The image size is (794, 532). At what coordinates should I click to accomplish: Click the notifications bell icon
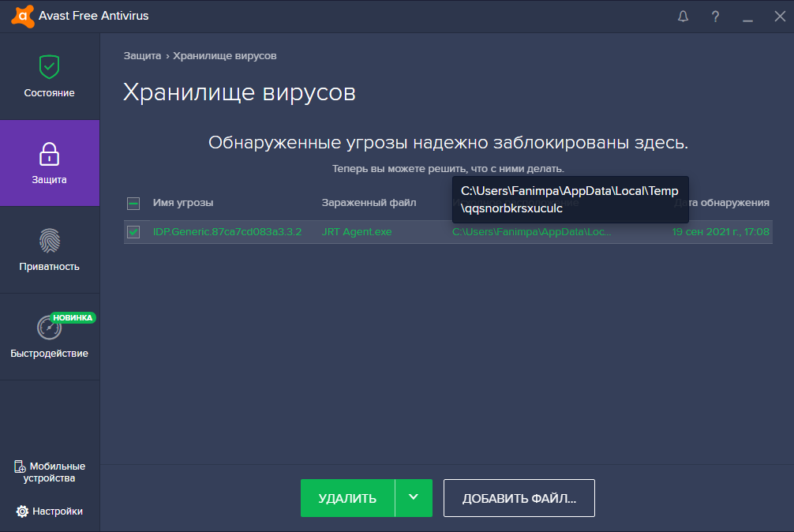[x=683, y=17]
